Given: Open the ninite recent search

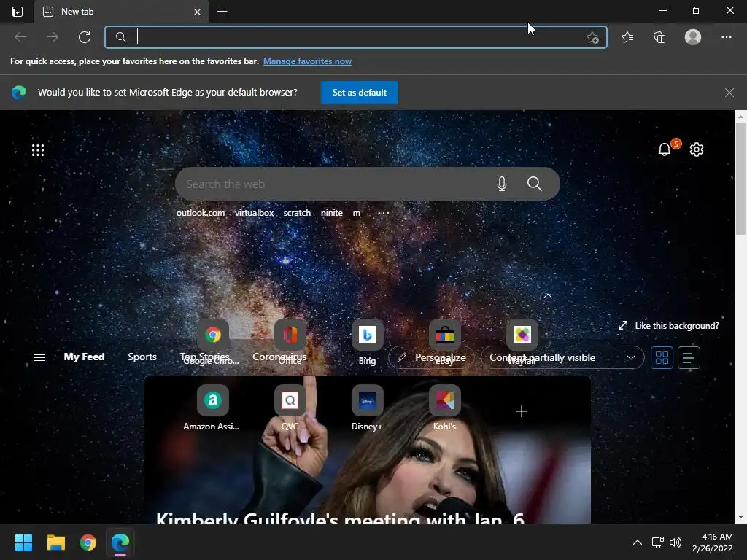Looking at the screenshot, I should (x=332, y=213).
